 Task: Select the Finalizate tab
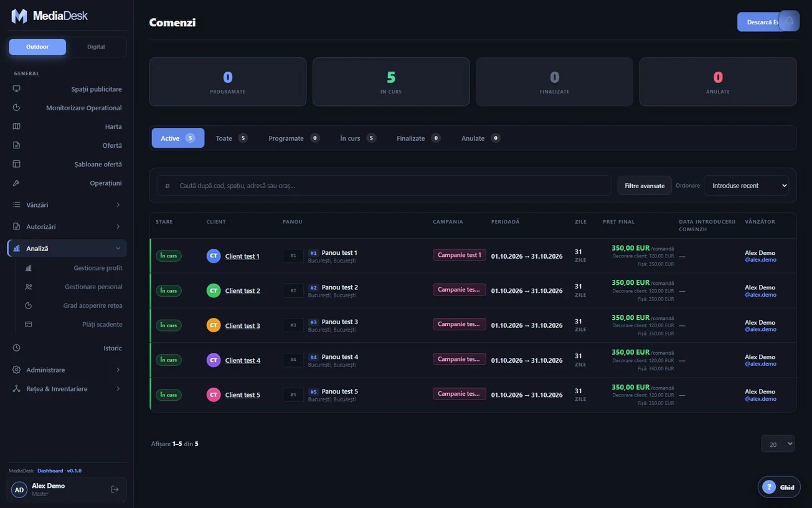(x=418, y=138)
